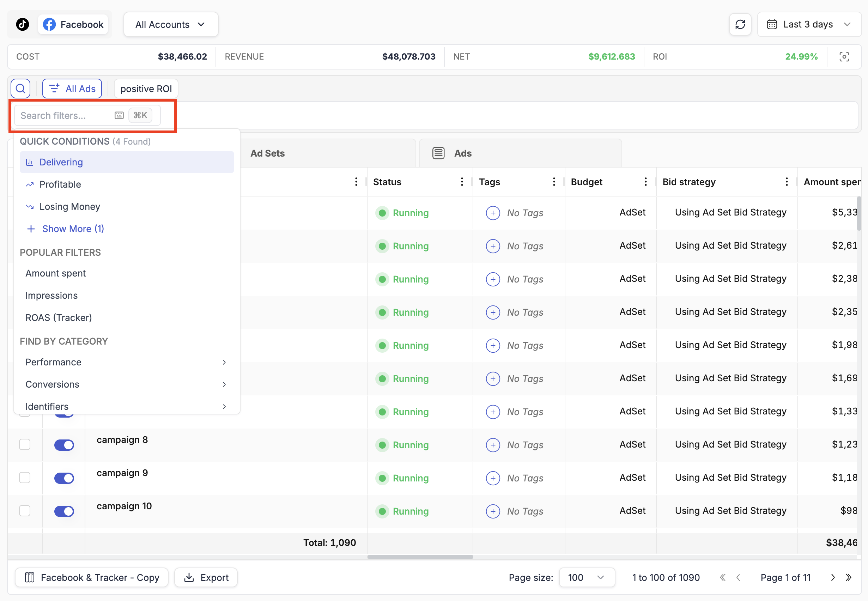
Task: Click the magnifier search icon button
Action: point(21,89)
